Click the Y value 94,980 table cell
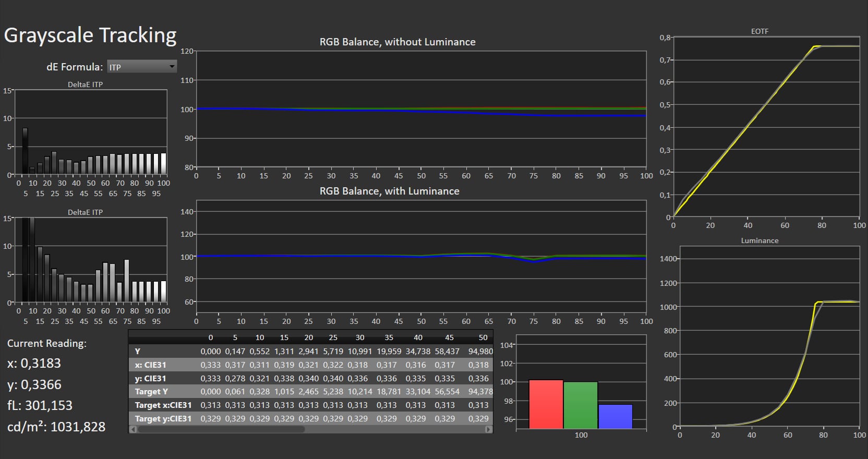 click(480, 352)
